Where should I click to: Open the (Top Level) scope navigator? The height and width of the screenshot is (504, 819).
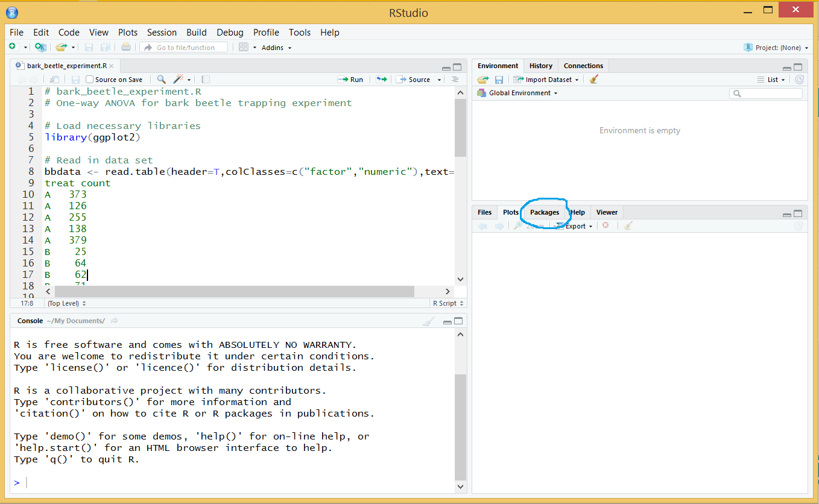[67, 303]
